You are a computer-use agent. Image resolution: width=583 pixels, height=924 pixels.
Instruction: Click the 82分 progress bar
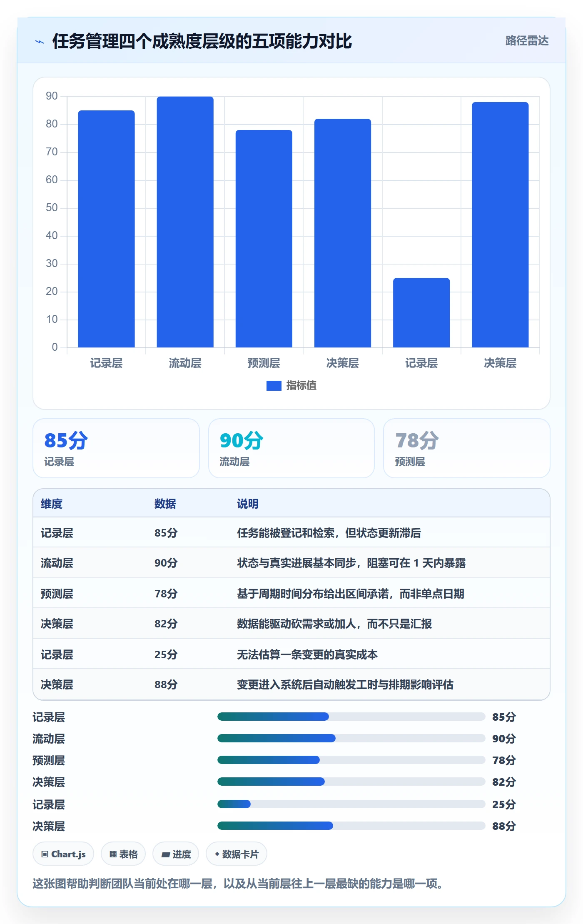point(351,782)
